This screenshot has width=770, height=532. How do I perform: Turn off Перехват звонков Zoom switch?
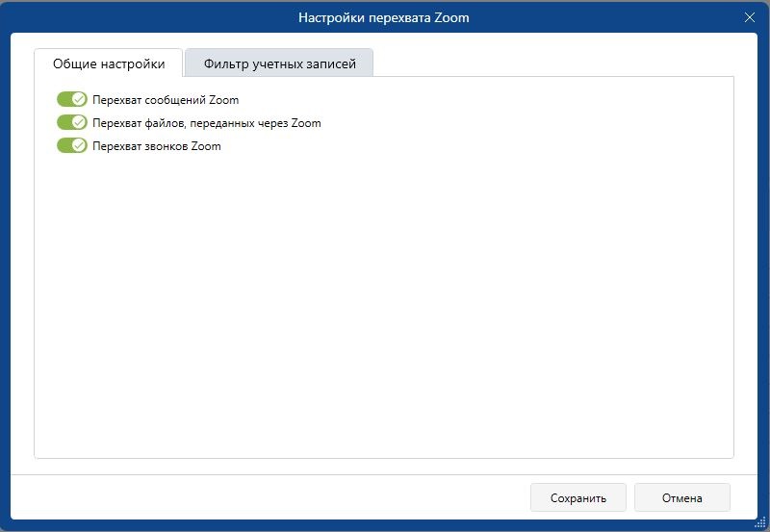pyautogui.click(x=71, y=146)
